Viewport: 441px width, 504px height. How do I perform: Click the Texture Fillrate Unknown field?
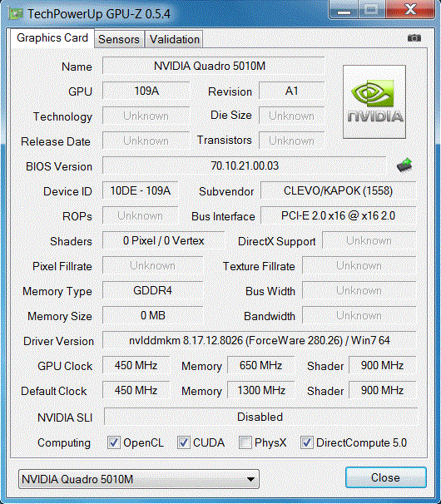[359, 265]
